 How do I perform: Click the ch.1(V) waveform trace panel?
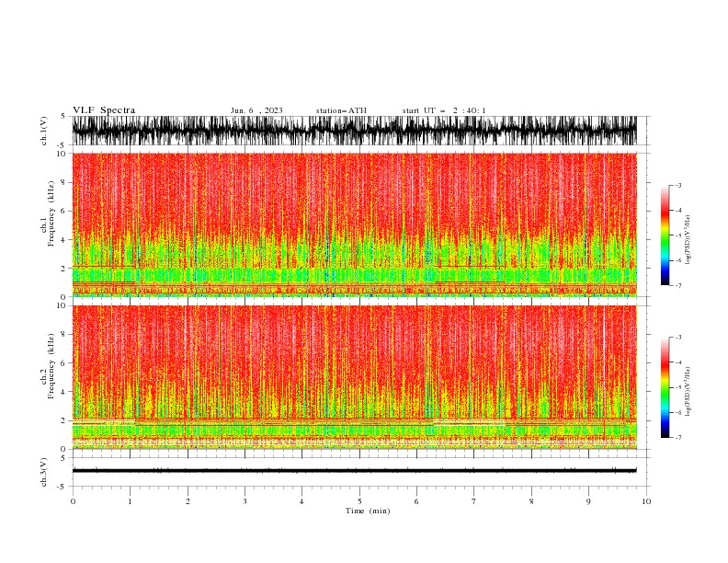click(x=354, y=131)
